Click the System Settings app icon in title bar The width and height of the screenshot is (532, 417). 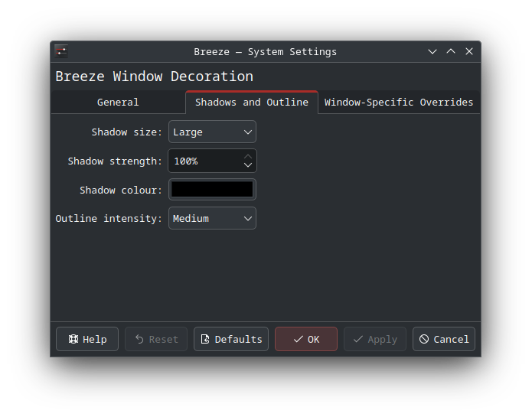[x=61, y=51]
